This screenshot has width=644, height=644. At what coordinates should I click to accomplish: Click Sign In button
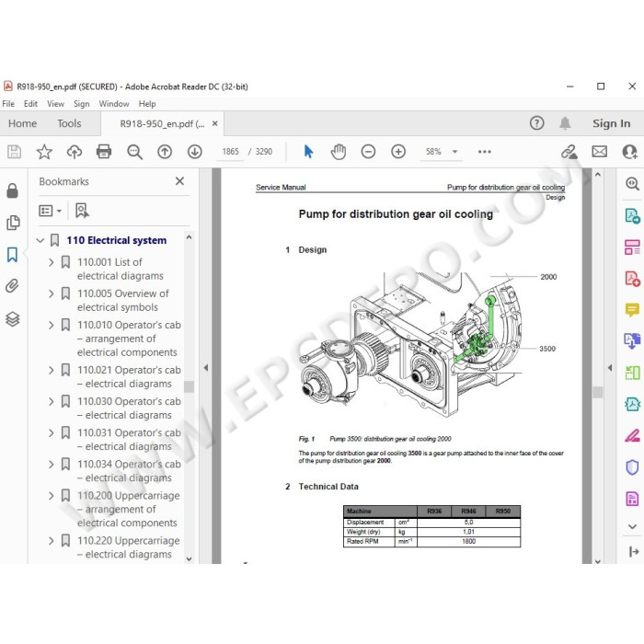[x=611, y=123]
